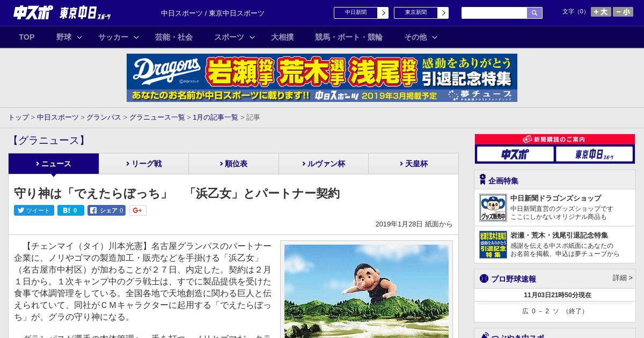Viewport: 644px width, 338px height.
Task: Open the Dragons retirement special banner
Action: tap(322, 78)
